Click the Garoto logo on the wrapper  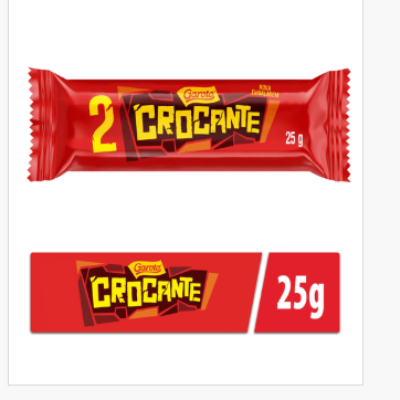(x=199, y=95)
